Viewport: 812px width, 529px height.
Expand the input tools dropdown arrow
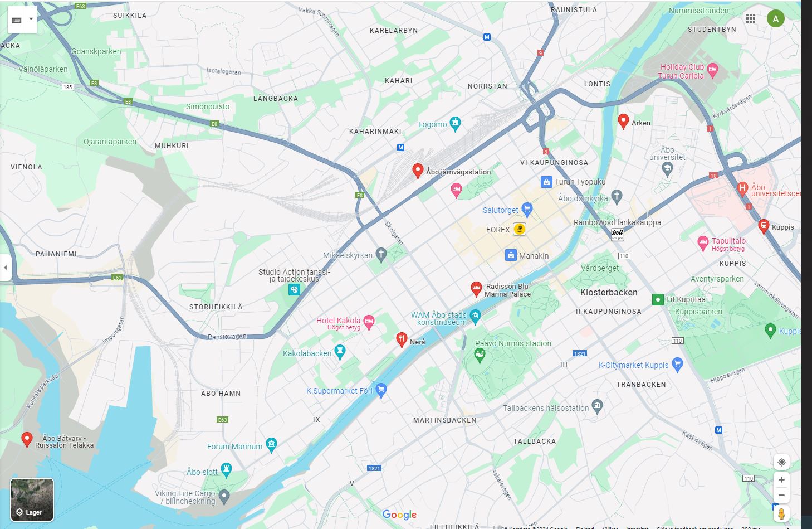(x=31, y=20)
